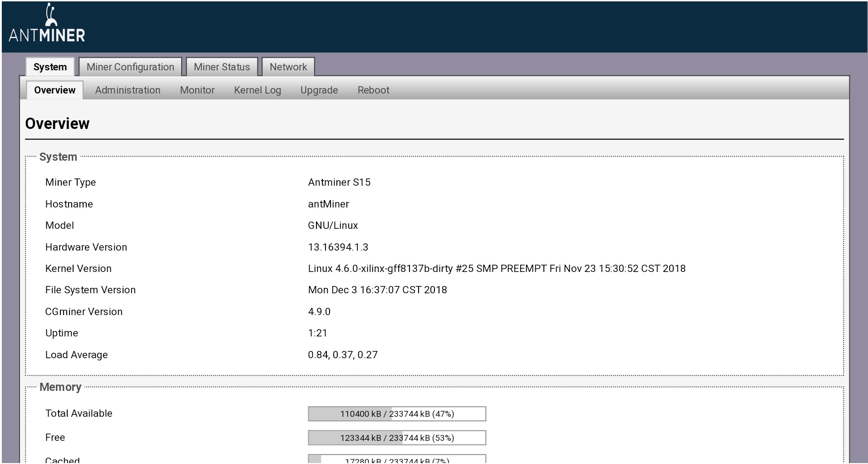Click the Total Available memory bar
The image size is (868, 464).
[x=397, y=414]
